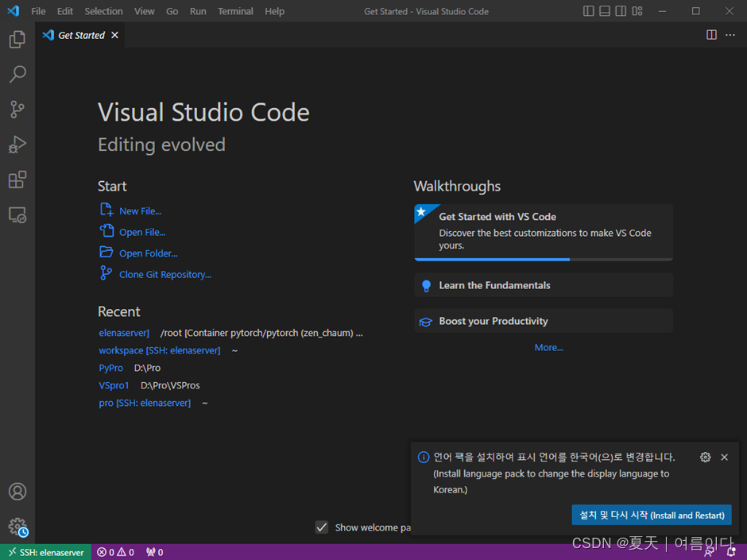Click forwarded ports status bar item
747x560 pixels.
point(155,552)
